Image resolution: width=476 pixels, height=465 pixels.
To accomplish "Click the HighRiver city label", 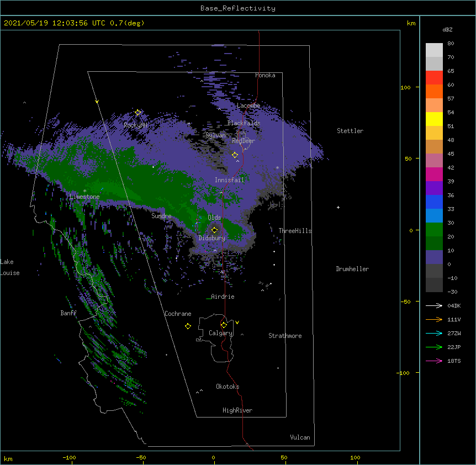I will click(x=237, y=410).
